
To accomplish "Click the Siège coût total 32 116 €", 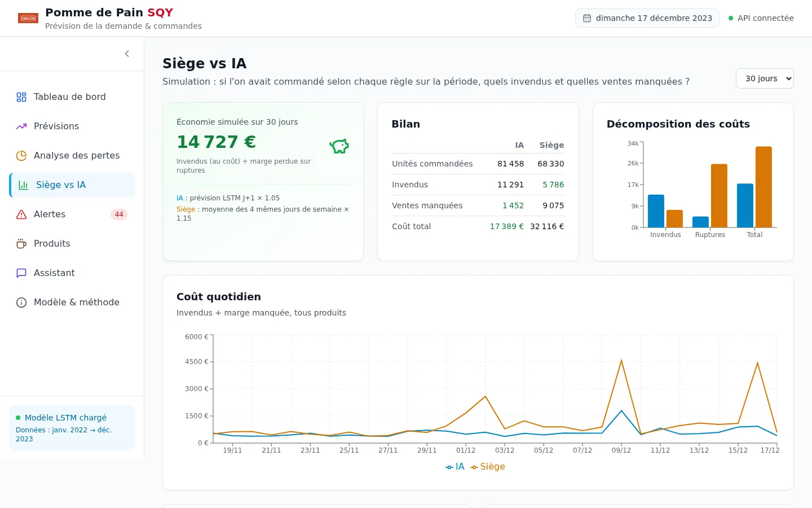I will (x=547, y=226).
